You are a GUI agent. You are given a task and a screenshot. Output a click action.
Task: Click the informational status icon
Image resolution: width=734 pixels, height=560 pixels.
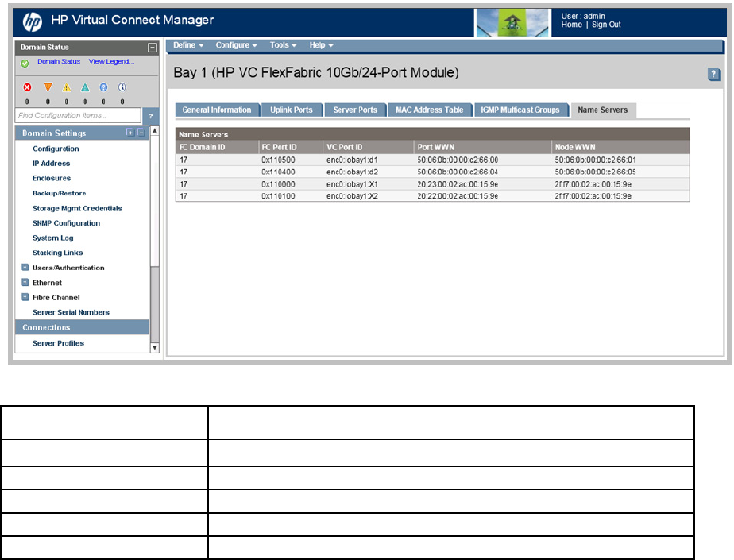point(122,88)
